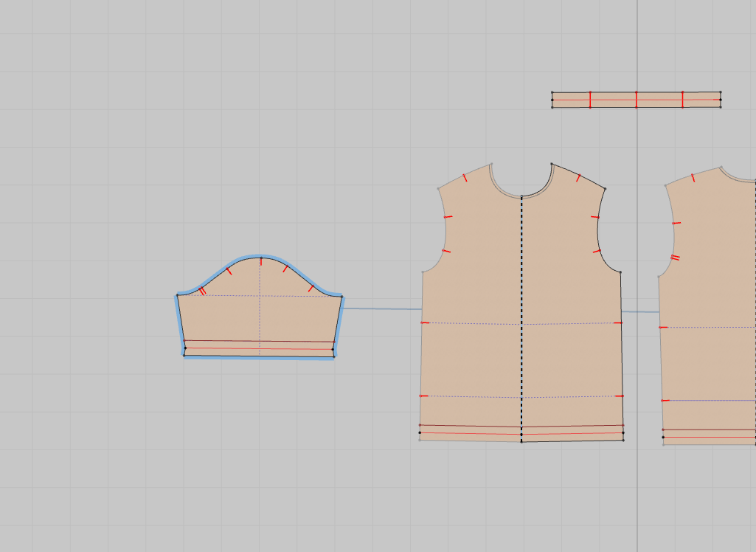Select the left waistline notch on front bodice
Image resolution: width=756 pixels, height=552 pixels.
(x=424, y=322)
